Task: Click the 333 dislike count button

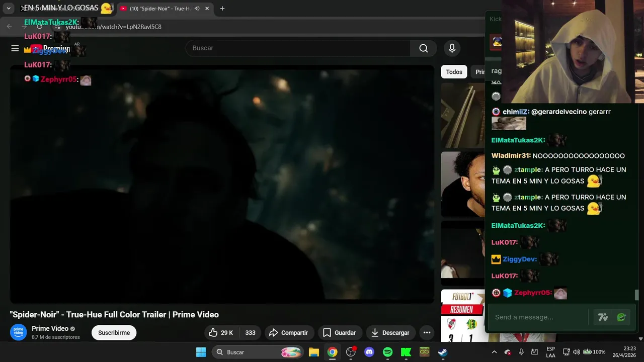Action: [x=250, y=333]
